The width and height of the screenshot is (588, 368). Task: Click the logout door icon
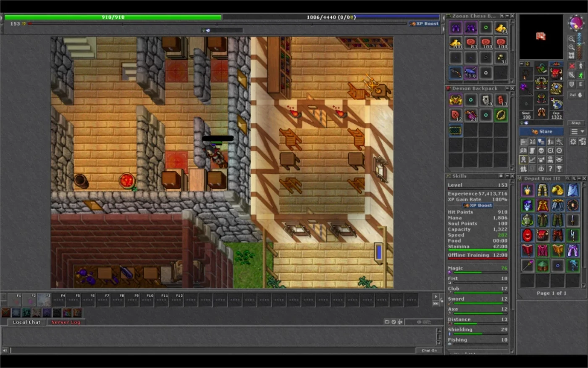[582, 142]
